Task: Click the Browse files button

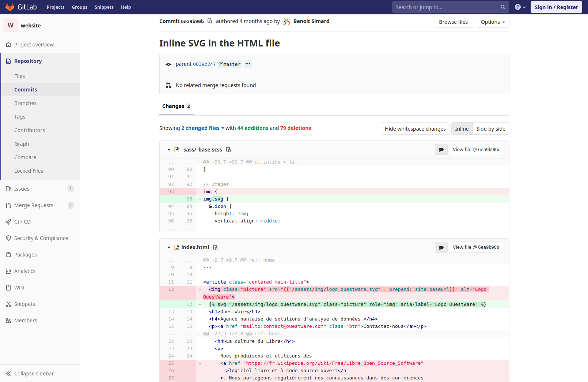Action: [x=453, y=22]
